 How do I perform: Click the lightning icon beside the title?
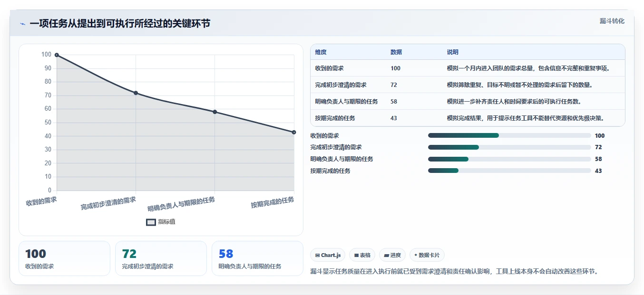pyautogui.click(x=23, y=24)
